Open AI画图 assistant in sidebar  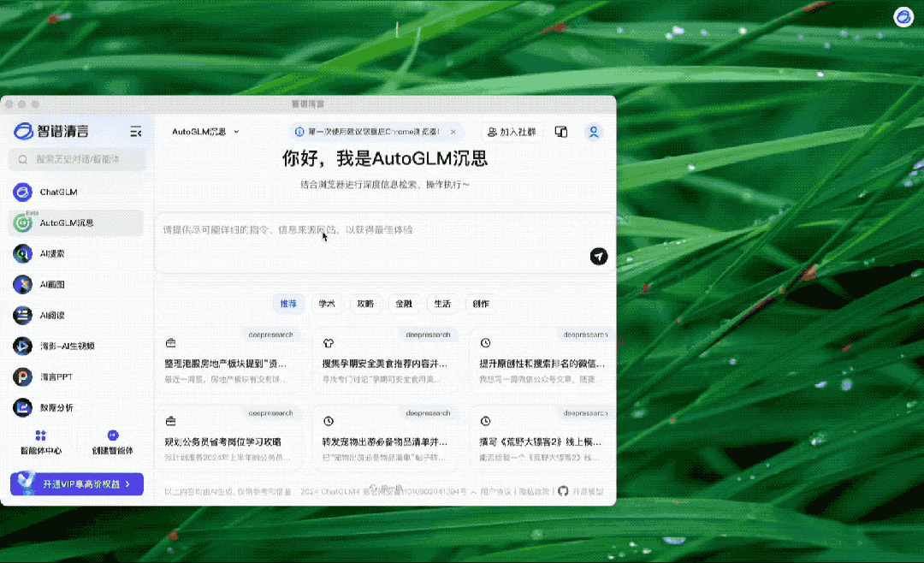point(77,284)
